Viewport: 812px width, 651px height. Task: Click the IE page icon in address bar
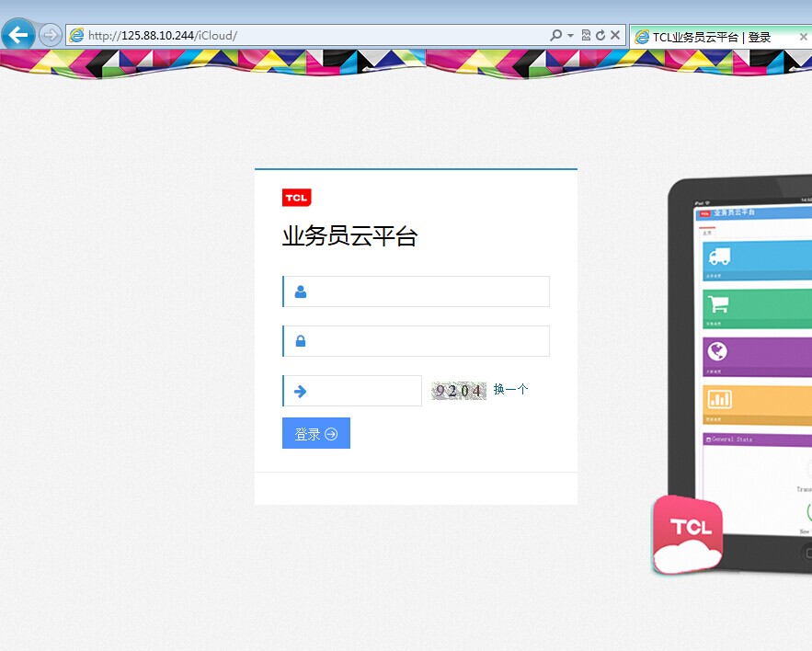(76, 35)
